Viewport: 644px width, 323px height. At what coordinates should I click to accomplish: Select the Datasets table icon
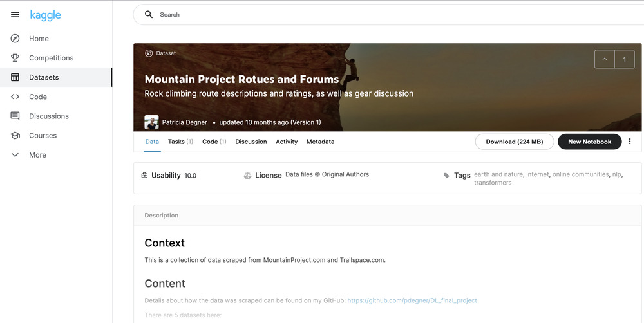coord(15,77)
